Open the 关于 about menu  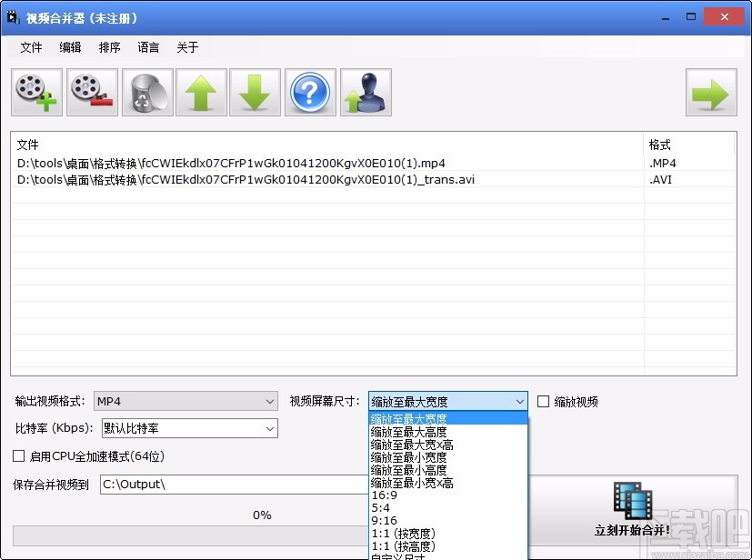point(187,47)
